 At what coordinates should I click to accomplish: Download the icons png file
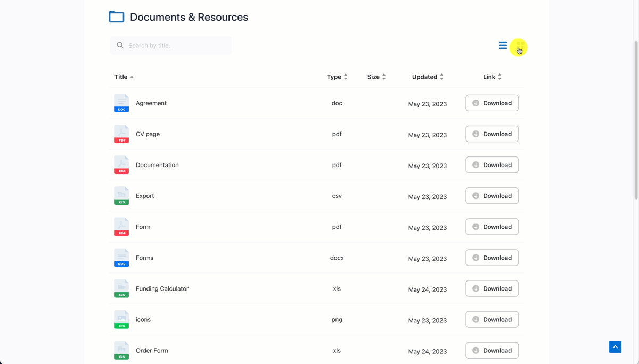(x=492, y=319)
